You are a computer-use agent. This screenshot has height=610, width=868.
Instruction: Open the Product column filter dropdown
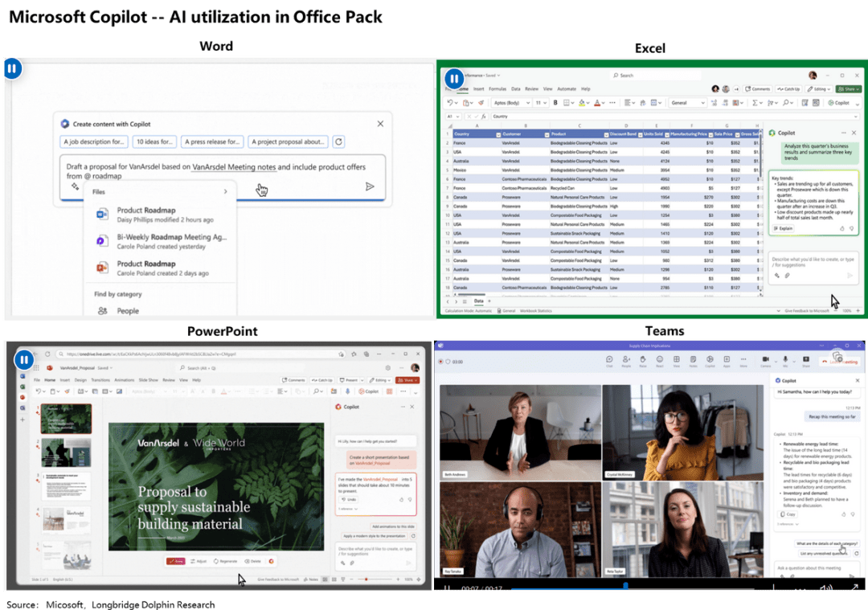click(606, 134)
